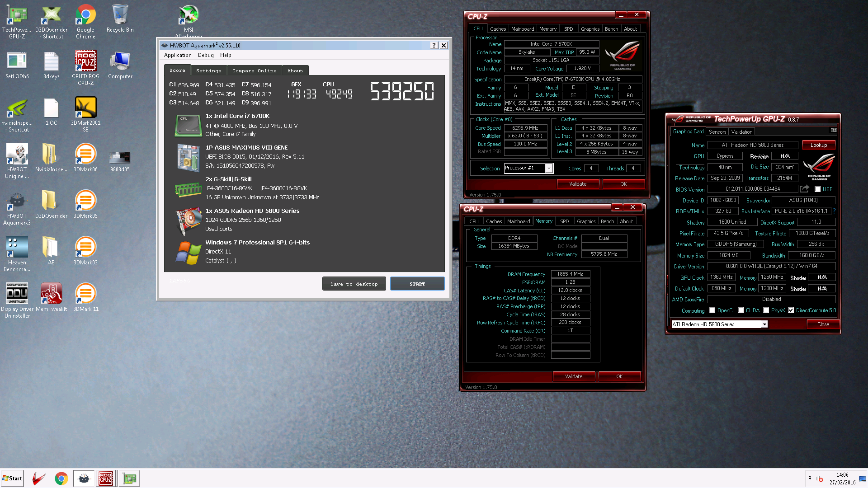Open 1.OC file on desktop

point(51,111)
